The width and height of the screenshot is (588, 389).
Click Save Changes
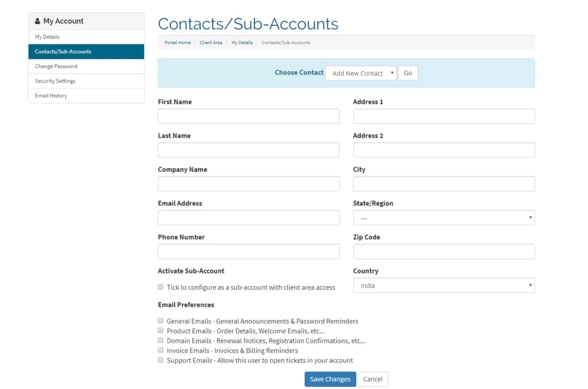click(x=330, y=379)
